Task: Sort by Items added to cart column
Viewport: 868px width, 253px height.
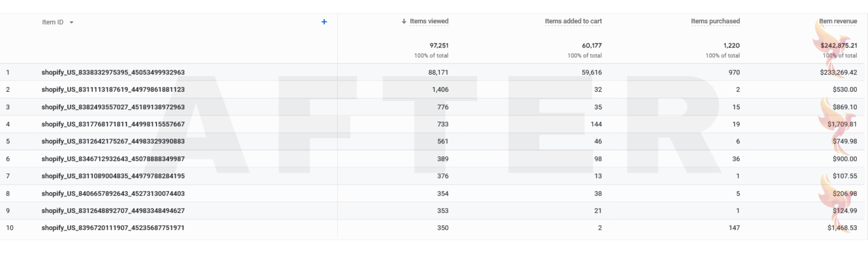Action: point(573,21)
